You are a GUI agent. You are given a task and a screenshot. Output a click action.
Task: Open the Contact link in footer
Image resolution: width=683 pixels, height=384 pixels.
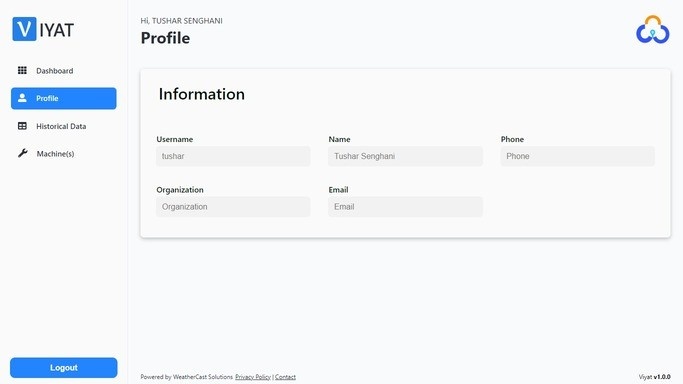(x=285, y=377)
